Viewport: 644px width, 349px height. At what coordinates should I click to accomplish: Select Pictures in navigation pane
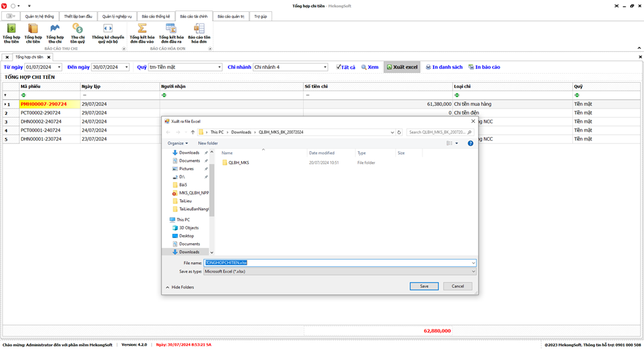click(x=186, y=169)
